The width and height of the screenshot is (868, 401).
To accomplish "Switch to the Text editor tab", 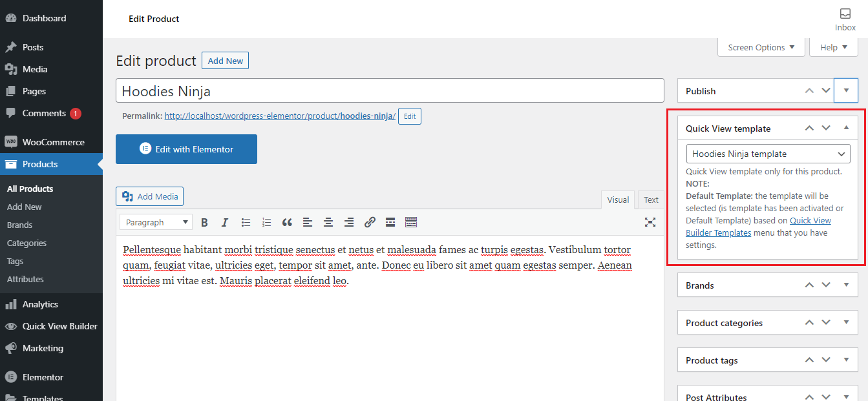I will coord(651,200).
